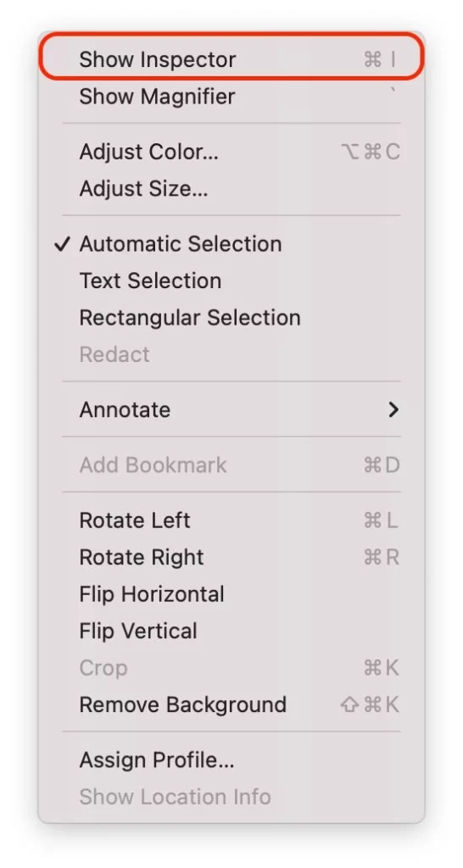Click the checkmark beside Automatic Selection
Viewport: 463px width, 868px height.
pyautogui.click(x=62, y=244)
